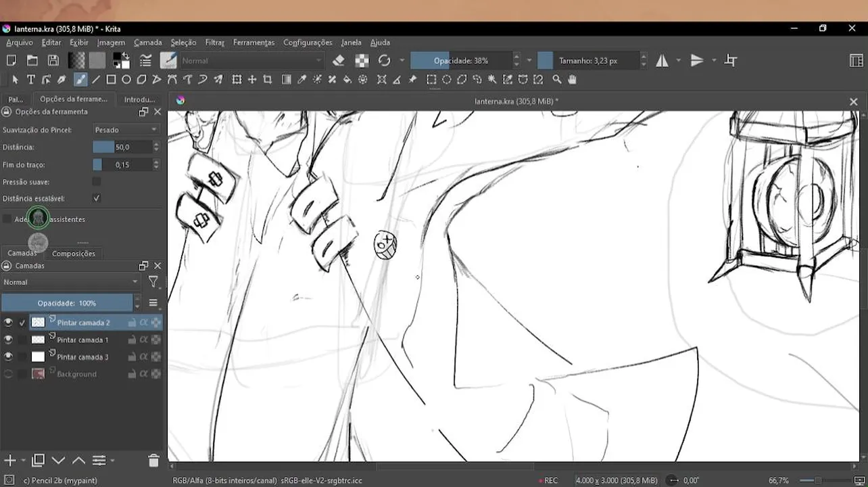The width and height of the screenshot is (868, 487).
Task: Open the workspace chooser icon
Action: point(856,60)
